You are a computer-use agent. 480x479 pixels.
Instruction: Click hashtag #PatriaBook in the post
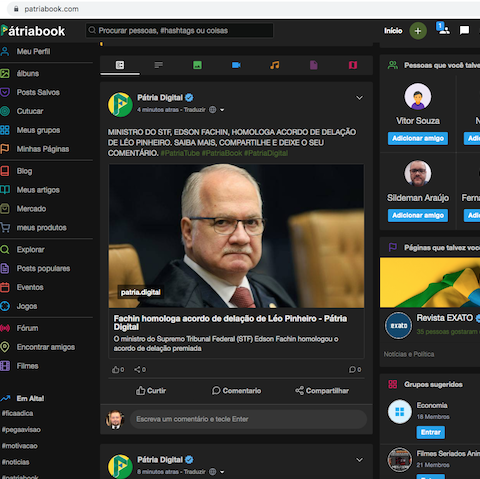click(x=222, y=153)
